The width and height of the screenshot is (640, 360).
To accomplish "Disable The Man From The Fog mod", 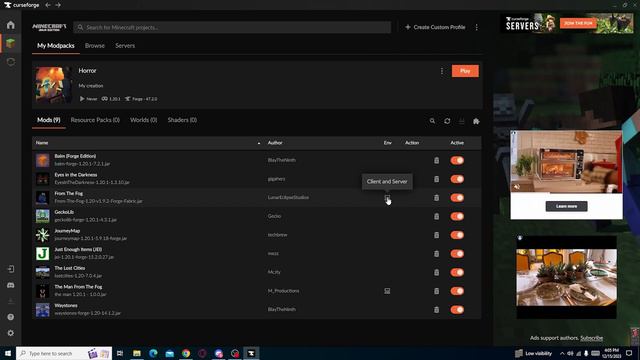I will tap(457, 291).
